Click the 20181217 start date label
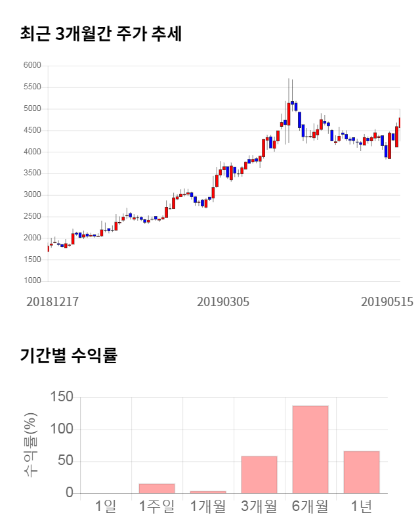This screenshot has width=420, height=532. coord(52,301)
